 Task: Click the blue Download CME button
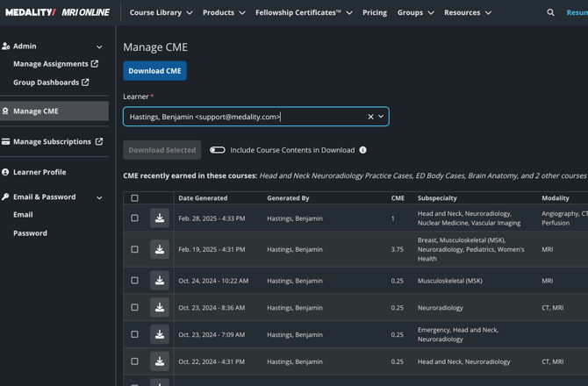click(x=154, y=71)
